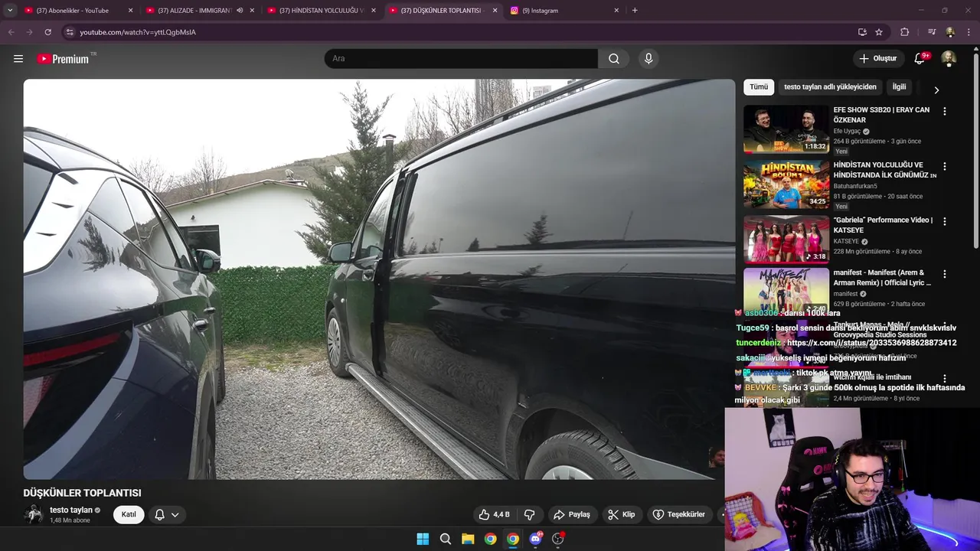Open Batuhanfurkan5 channel link
The height and width of the screenshot is (551, 980).
tap(855, 186)
